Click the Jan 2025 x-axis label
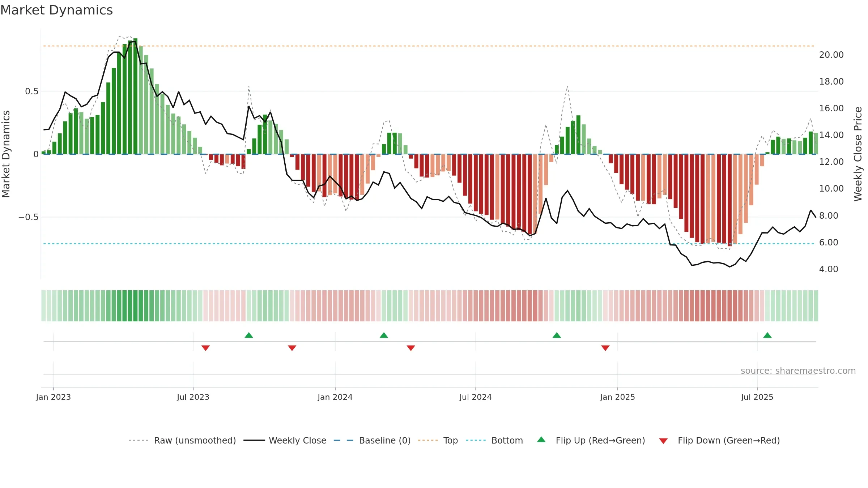Viewport: 868px width, 488px height. [617, 397]
